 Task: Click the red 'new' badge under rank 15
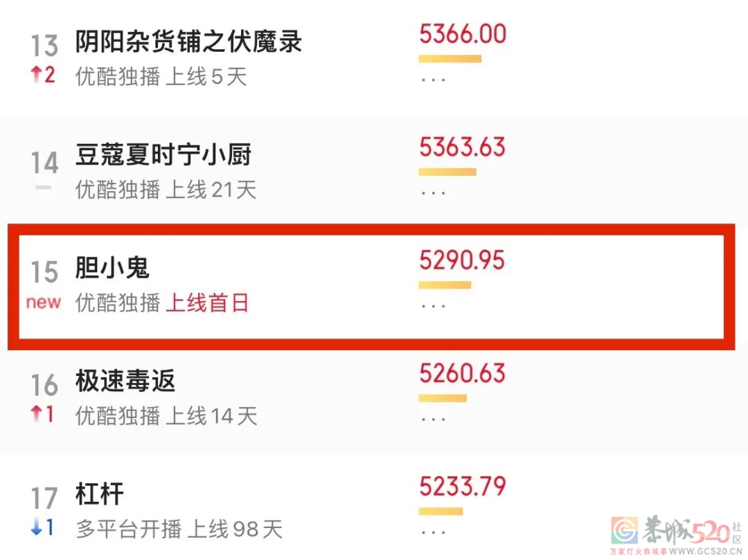click(x=44, y=302)
